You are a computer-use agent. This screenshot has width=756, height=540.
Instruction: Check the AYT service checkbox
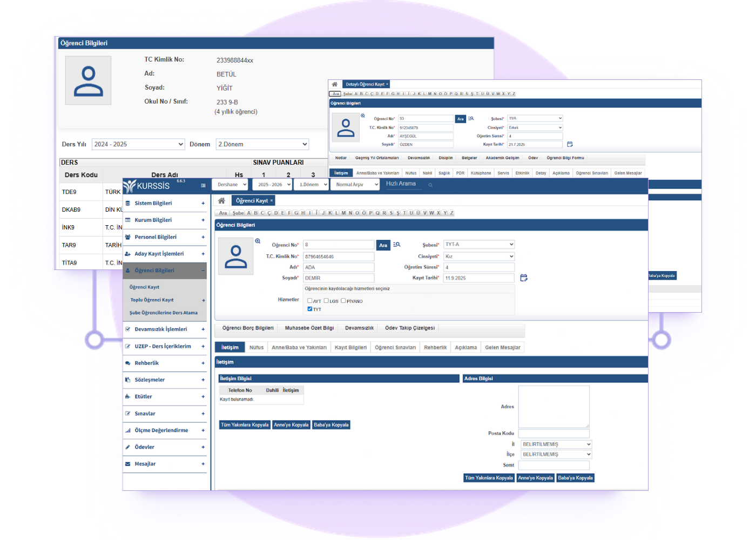pos(310,301)
